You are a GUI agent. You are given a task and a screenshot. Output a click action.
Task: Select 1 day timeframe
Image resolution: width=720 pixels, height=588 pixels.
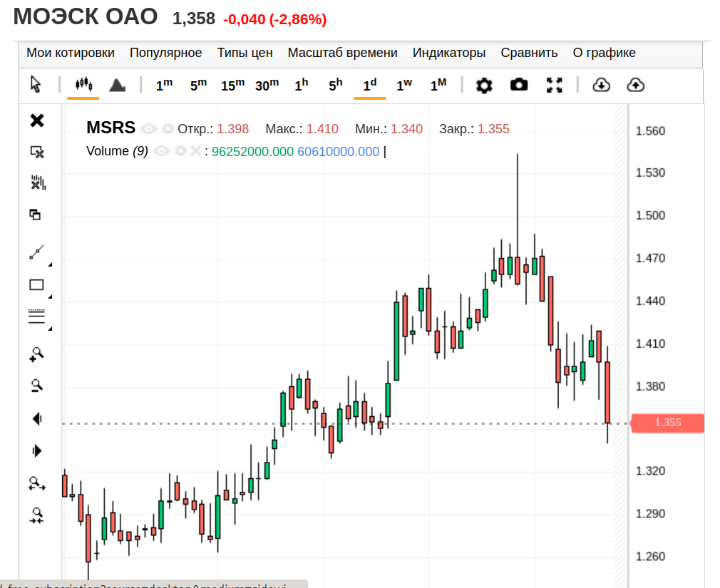pos(370,85)
